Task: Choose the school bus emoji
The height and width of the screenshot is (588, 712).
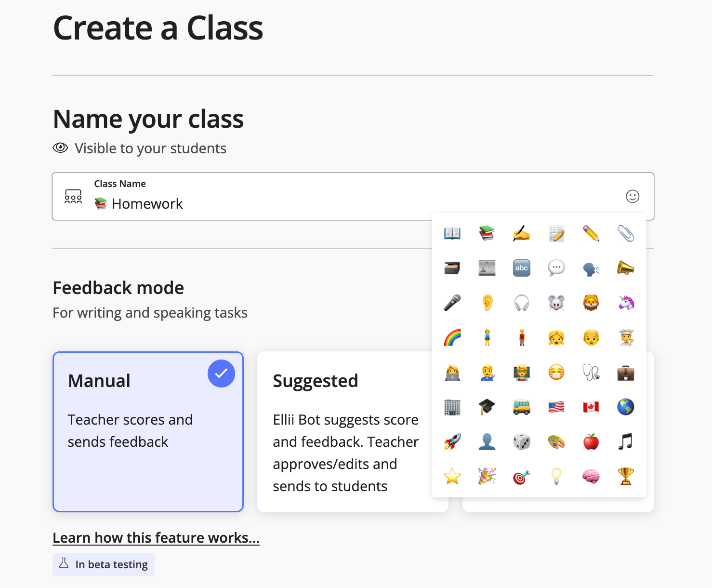Action: point(521,407)
